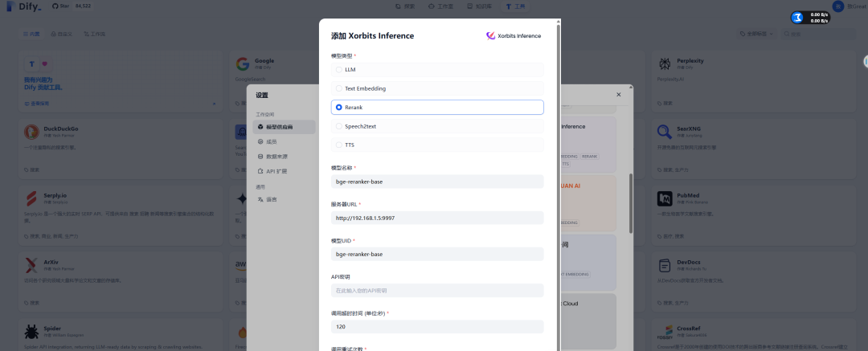Open the Perplexity tool icon
The height and width of the screenshot is (351, 868).
(665, 63)
